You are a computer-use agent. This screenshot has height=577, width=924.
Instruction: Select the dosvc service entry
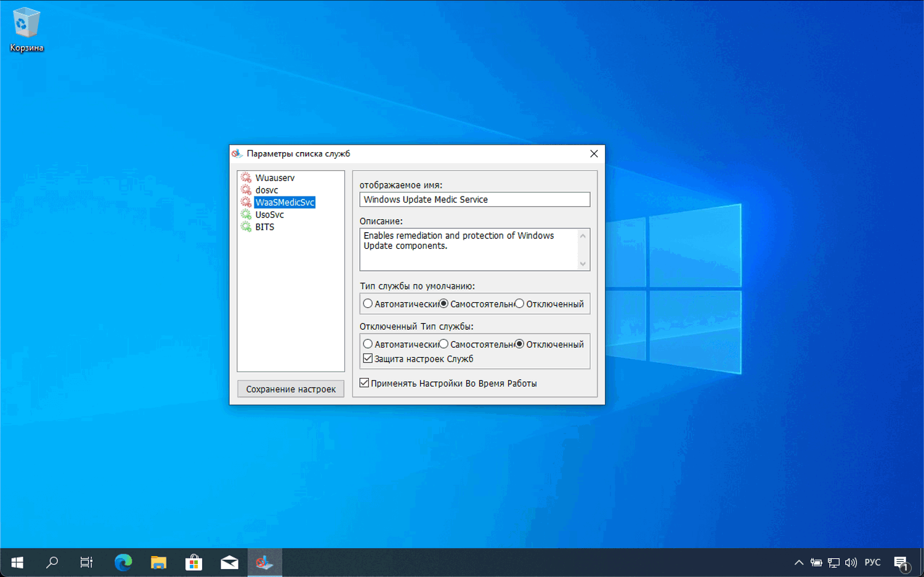tap(267, 190)
